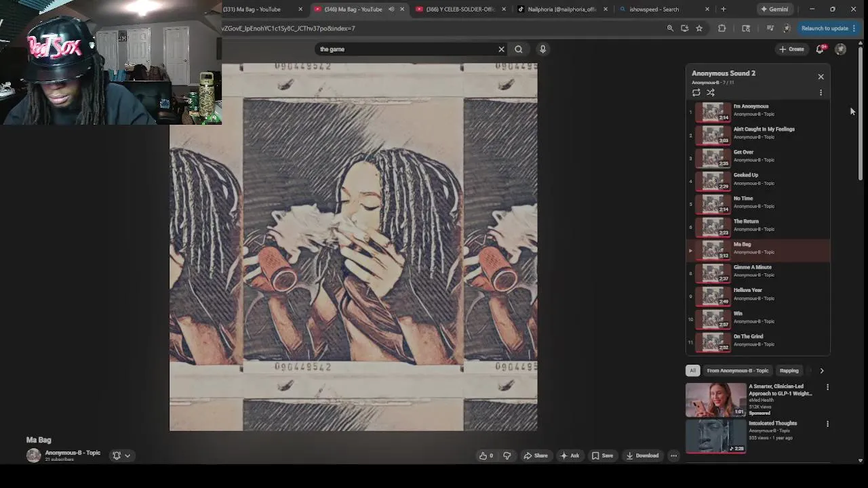The width and height of the screenshot is (868, 488).
Task: Like the Ma Bag video
Action: pos(486,455)
